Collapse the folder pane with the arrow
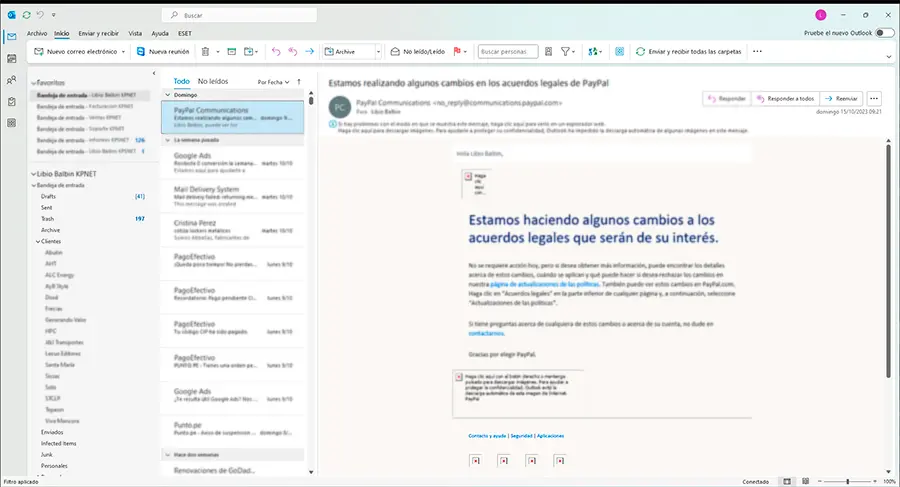Viewport: 900px width, 487px height. point(154,74)
